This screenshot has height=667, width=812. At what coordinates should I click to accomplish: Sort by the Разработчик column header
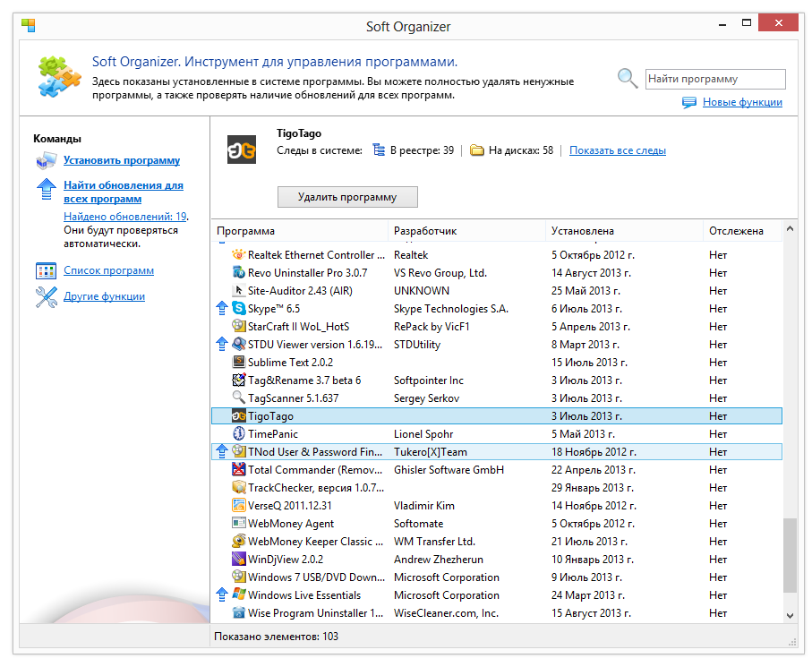click(x=466, y=231)
